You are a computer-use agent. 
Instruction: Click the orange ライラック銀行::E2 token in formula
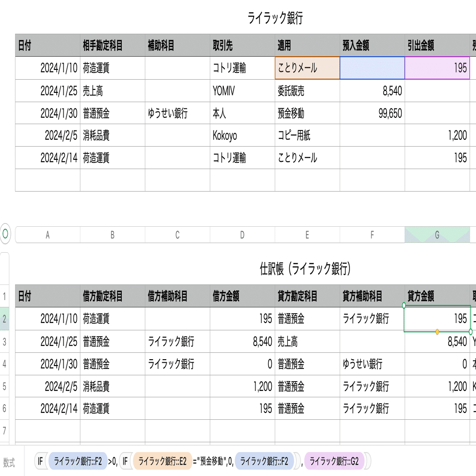click(162, 460)
